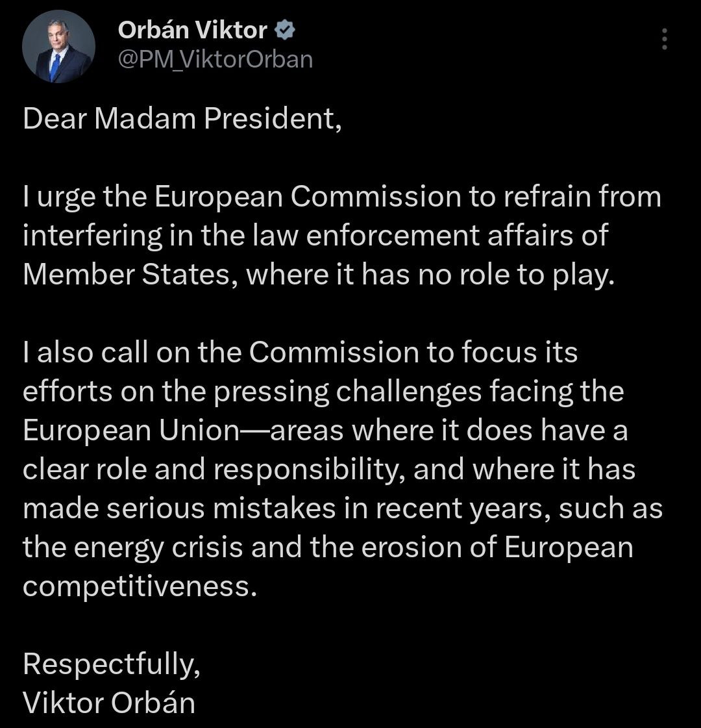Click the words "European Union" in the tweet
This screenshot has width=701, height=728.
click(x=127, y=431)
